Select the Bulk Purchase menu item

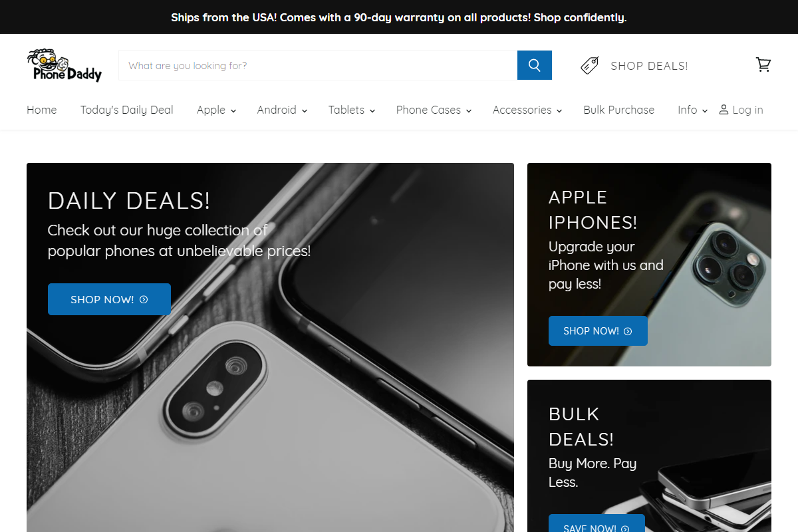click(x=619, y=110)
